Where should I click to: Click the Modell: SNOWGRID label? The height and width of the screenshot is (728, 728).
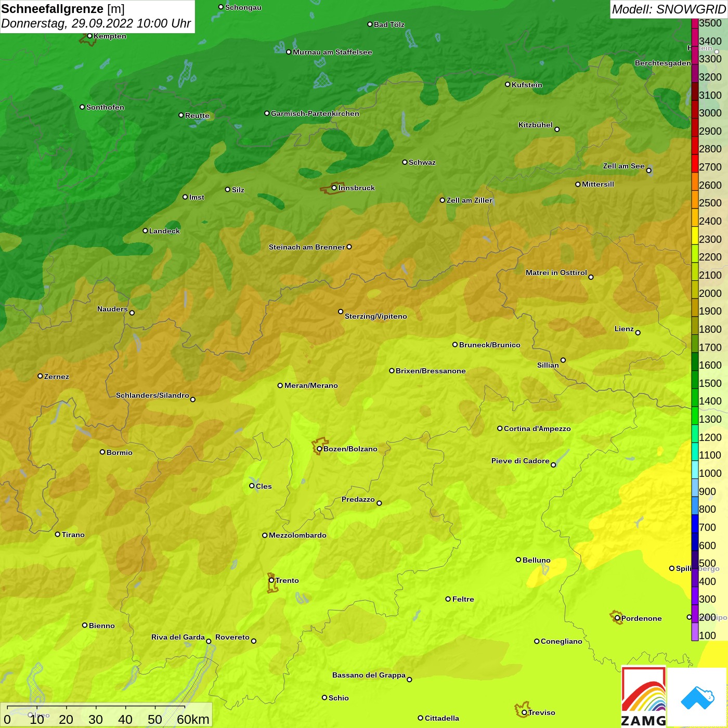[x=669, y=9]
